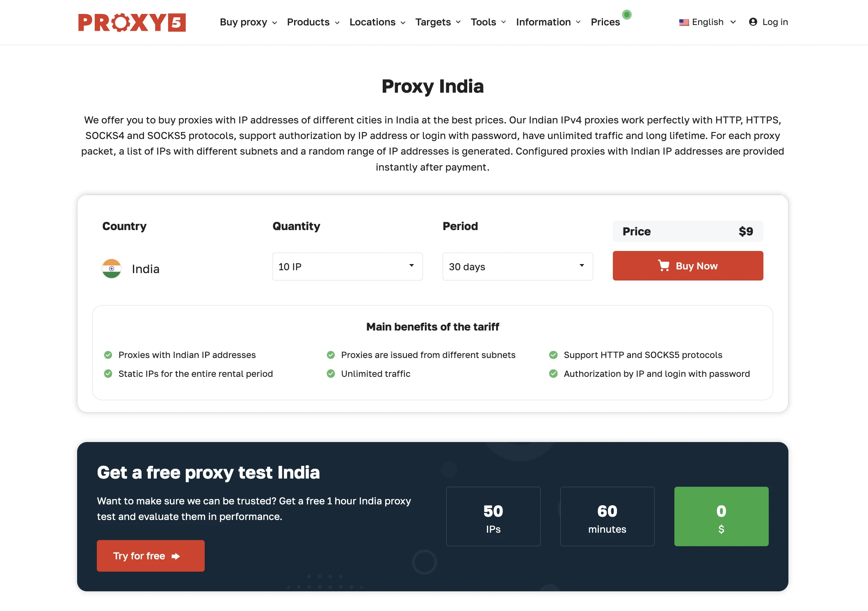The image size is (868, 611).
Task: Click the US flag language icon
Action: tap(684, 23)
